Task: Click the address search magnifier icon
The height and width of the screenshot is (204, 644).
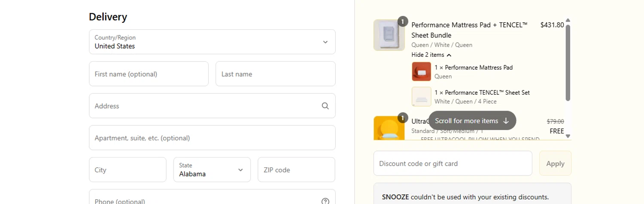Action: coord(325,106)
